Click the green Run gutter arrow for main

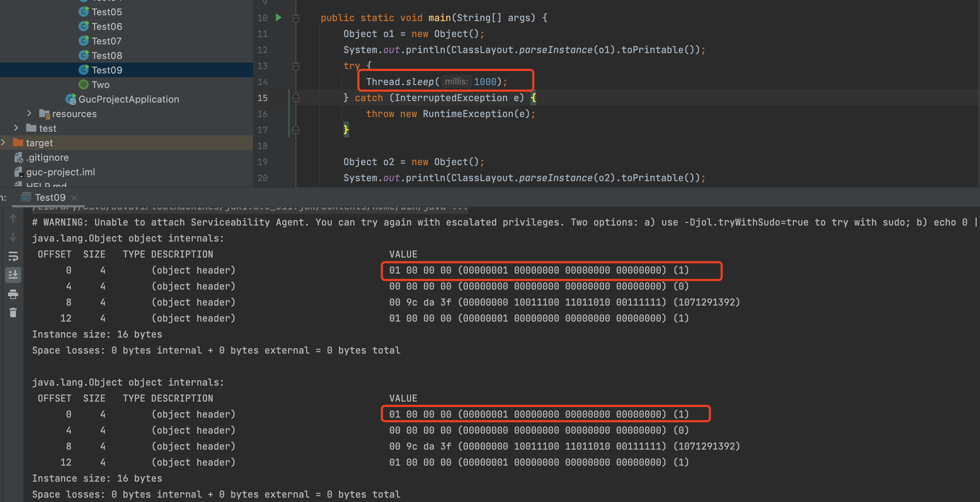pyautogui.click(x=278, y=17)
